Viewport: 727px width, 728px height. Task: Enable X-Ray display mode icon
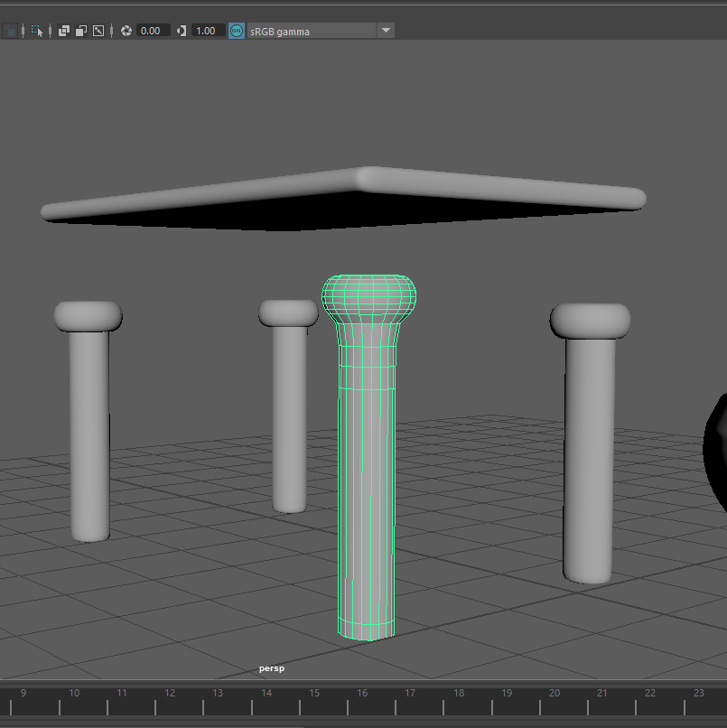(64, 31)
